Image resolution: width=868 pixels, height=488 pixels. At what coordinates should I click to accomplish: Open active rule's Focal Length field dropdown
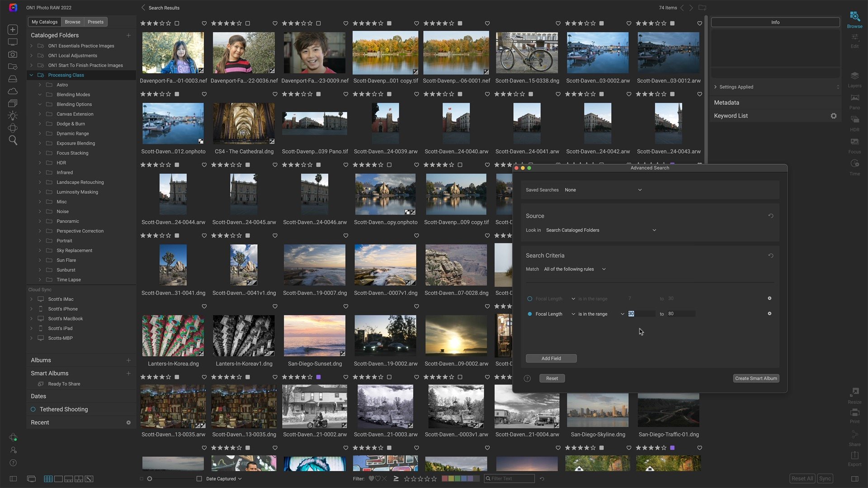(555, 314)
